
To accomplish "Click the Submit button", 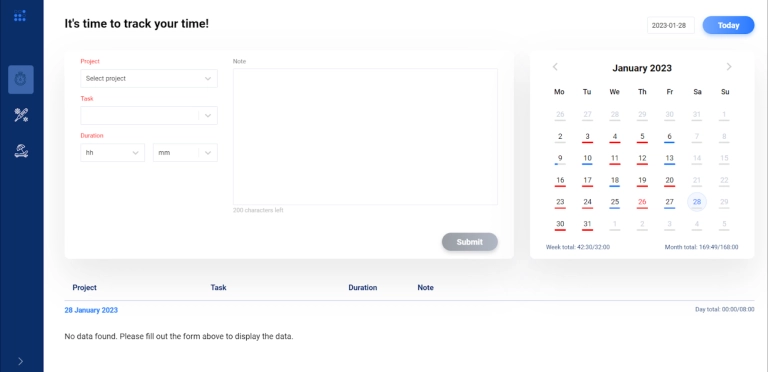I will click(x=470, y=242).
